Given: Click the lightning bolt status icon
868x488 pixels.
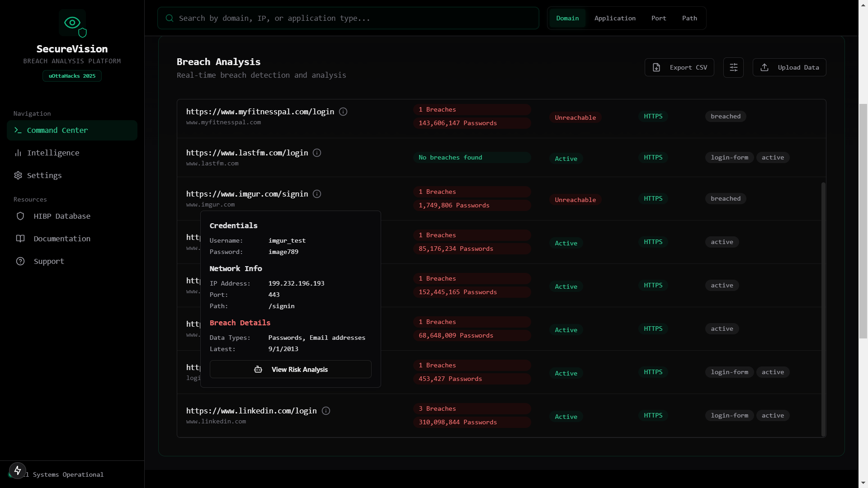Looking at the screenshot, I should coord(18,470).
